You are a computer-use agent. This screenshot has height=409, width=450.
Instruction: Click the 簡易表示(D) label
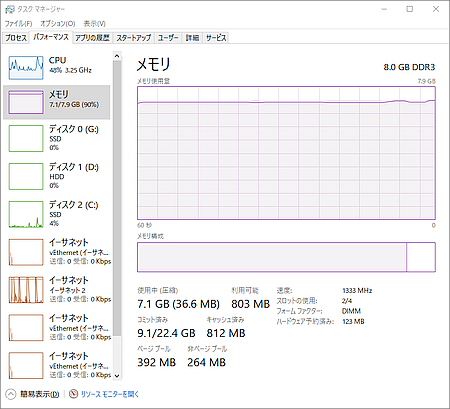click(x=40, y=394)
